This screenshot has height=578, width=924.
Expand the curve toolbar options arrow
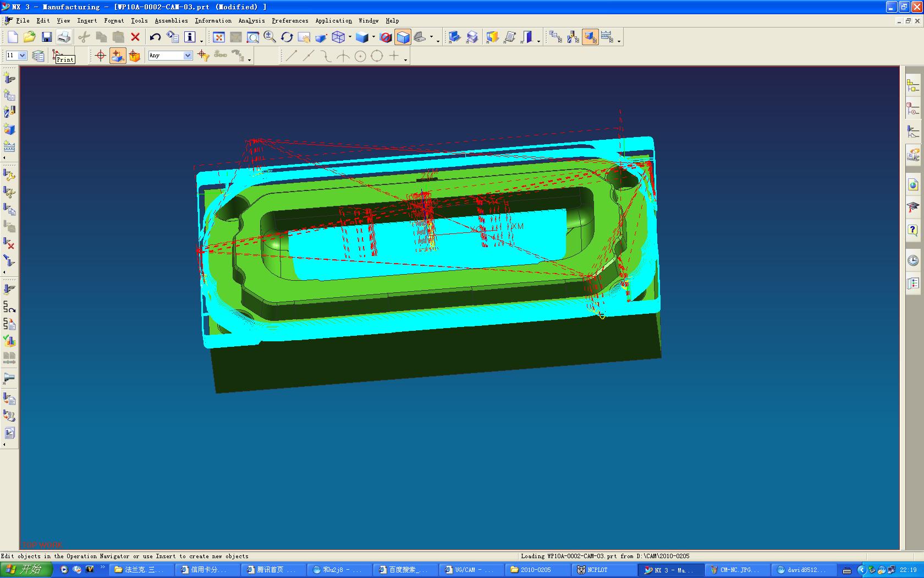[x=405, y=59]
